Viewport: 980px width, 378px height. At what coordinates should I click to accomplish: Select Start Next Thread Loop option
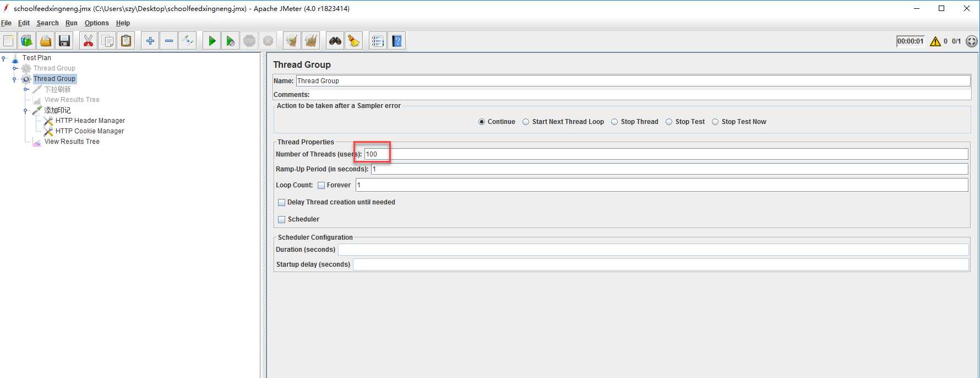pos(526,122)
